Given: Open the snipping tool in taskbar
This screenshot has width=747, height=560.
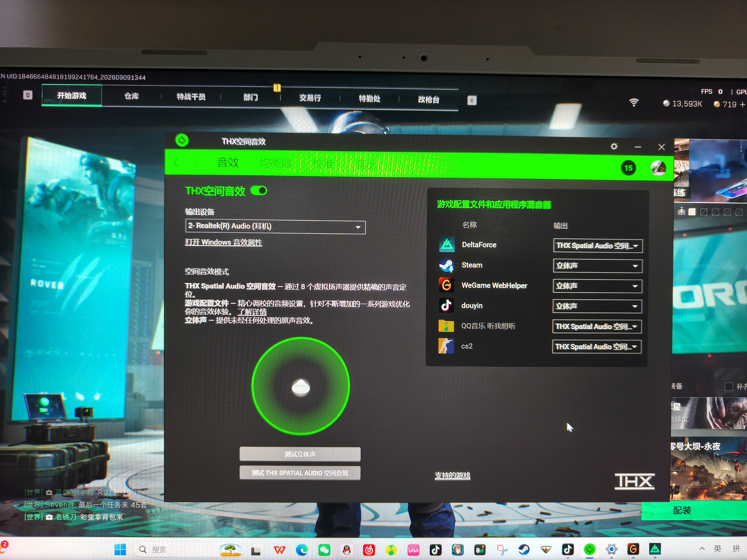Looking at the screenshot, I should (x=502, y=550).
